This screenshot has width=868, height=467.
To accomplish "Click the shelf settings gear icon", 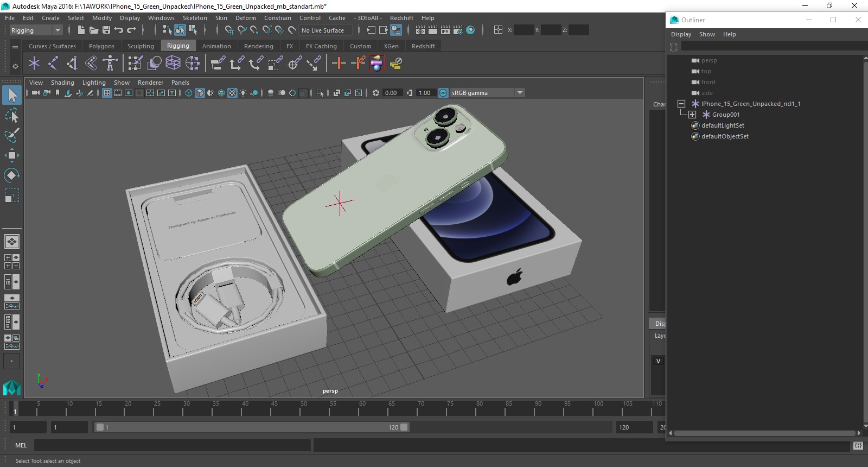I will coord(15,66).
